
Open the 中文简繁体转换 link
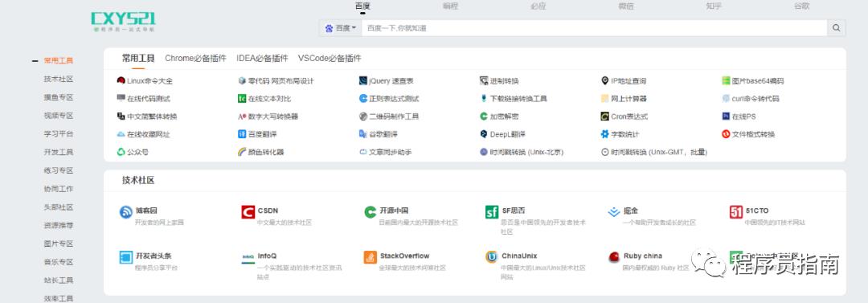coord(152,117)
